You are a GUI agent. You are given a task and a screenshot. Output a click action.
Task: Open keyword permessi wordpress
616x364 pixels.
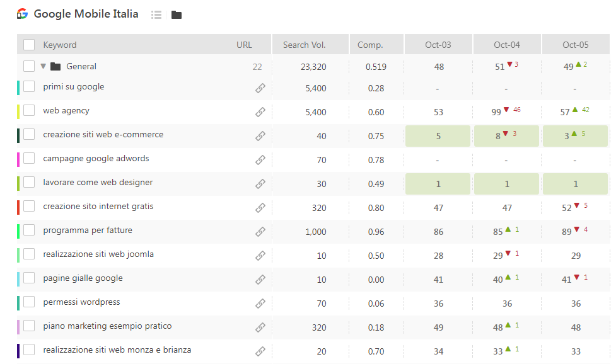(81, 302)
